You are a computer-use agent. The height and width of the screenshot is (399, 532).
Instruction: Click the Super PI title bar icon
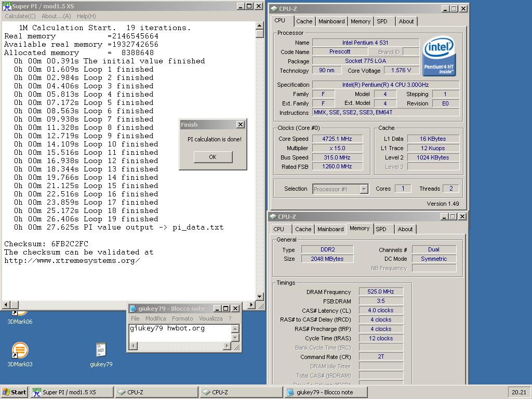coord(7,6)
